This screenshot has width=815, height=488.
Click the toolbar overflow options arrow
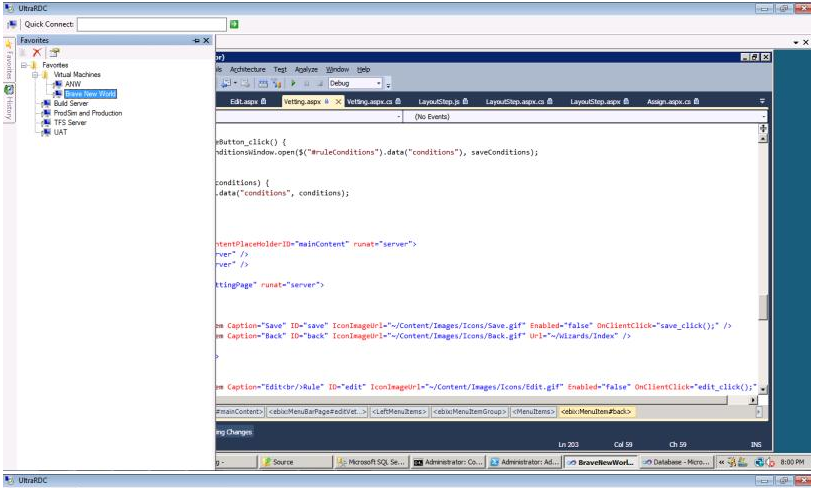click(x=388, y=85)
